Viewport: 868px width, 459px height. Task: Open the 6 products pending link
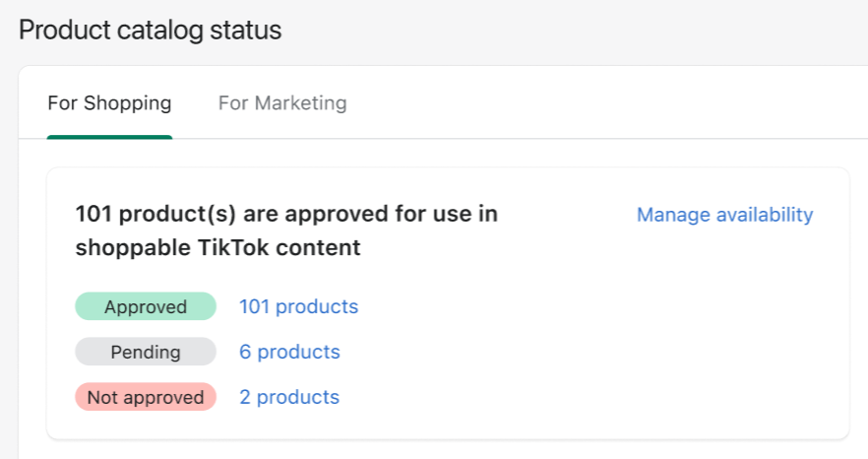pos(289,352)
